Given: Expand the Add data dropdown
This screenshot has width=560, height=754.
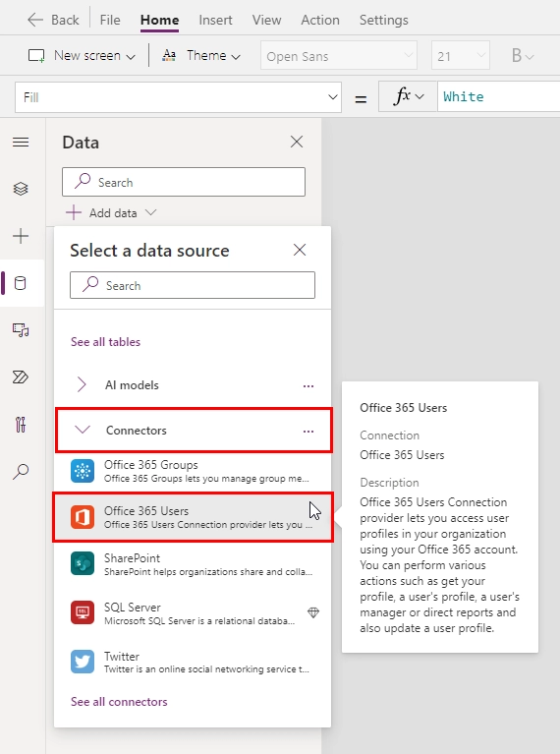Looking at the screenshot, I should coord(111,212).
